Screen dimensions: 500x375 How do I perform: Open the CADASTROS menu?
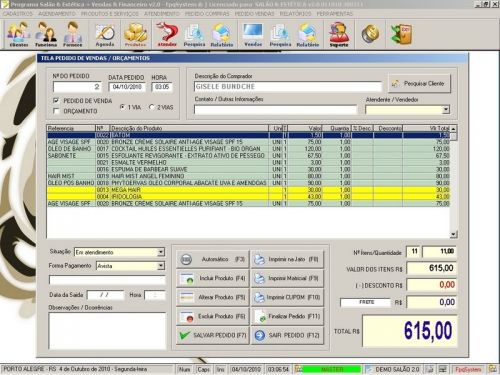coord(18,14)
